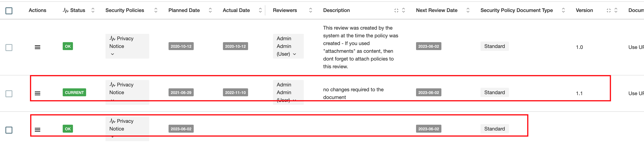Open actions menu for 2023-06-02 planned row
The height and width of the screenshot is (145, 644).
tap(38, 130)
